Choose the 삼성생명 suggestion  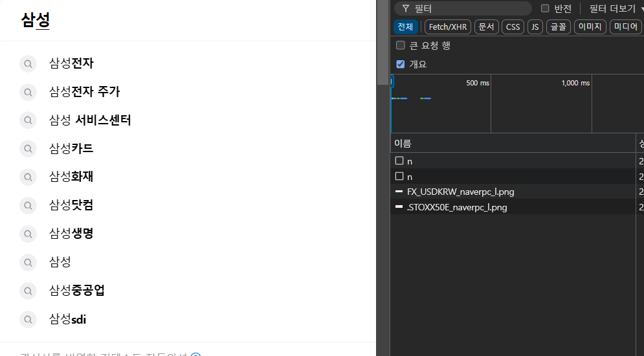point(71,233)
